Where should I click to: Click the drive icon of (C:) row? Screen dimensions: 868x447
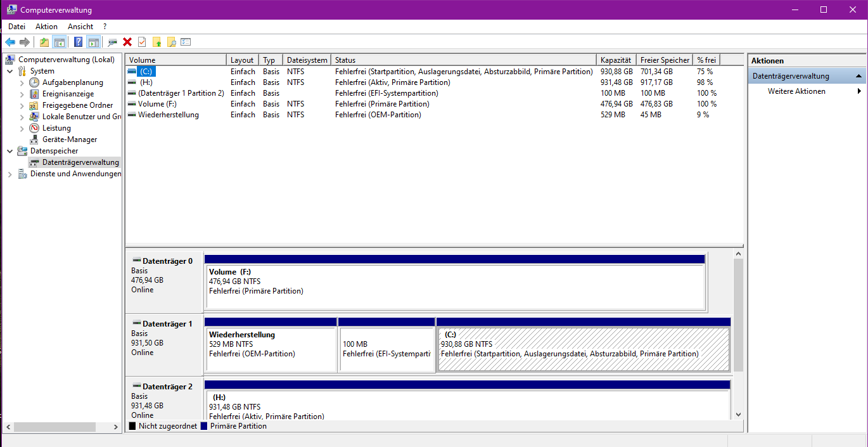tap(132, 72)
